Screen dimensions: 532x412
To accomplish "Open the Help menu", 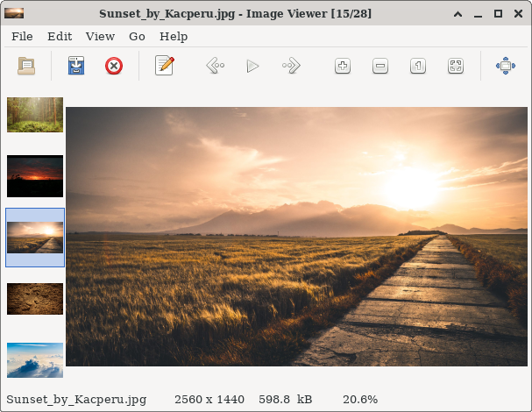I will point(174,36).
